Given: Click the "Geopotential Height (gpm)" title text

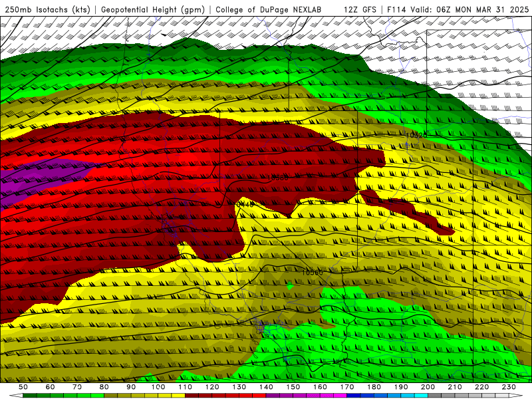Looking at the screenshot, I should click(x=153, y=9).
